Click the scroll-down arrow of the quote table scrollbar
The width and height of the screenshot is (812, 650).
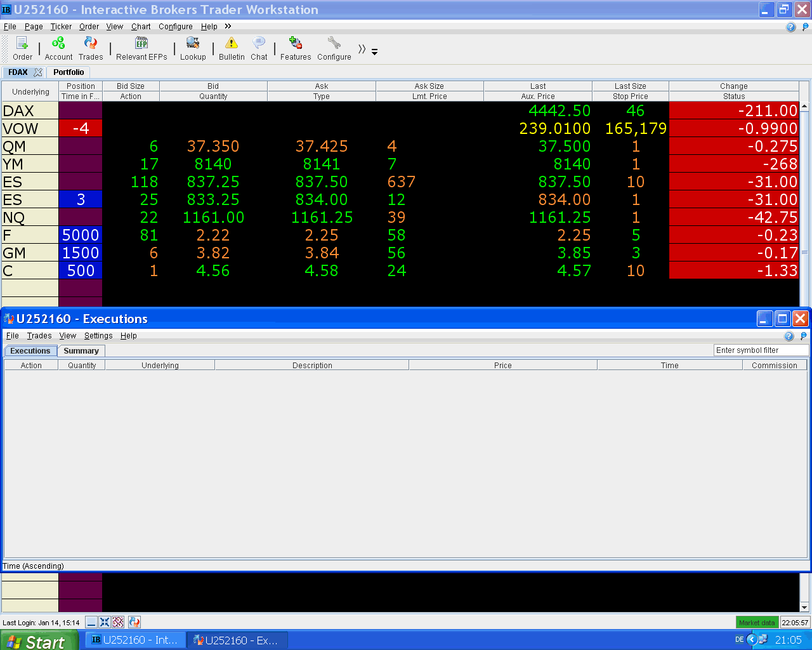pyautogui.click(x=804, y=607)
